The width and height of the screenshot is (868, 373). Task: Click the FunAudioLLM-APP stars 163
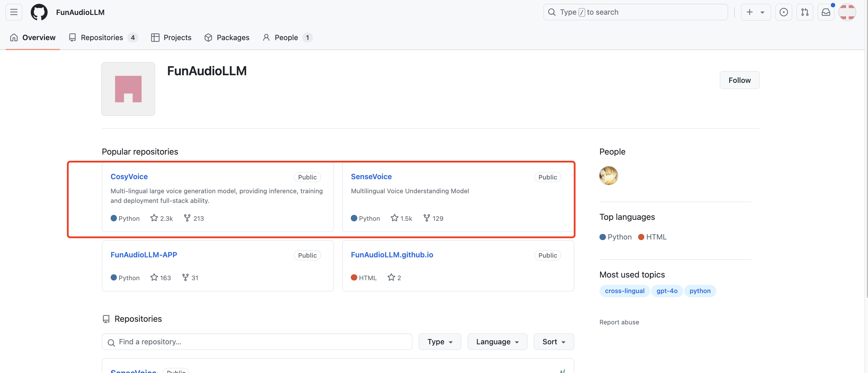[x=160, y=277]
